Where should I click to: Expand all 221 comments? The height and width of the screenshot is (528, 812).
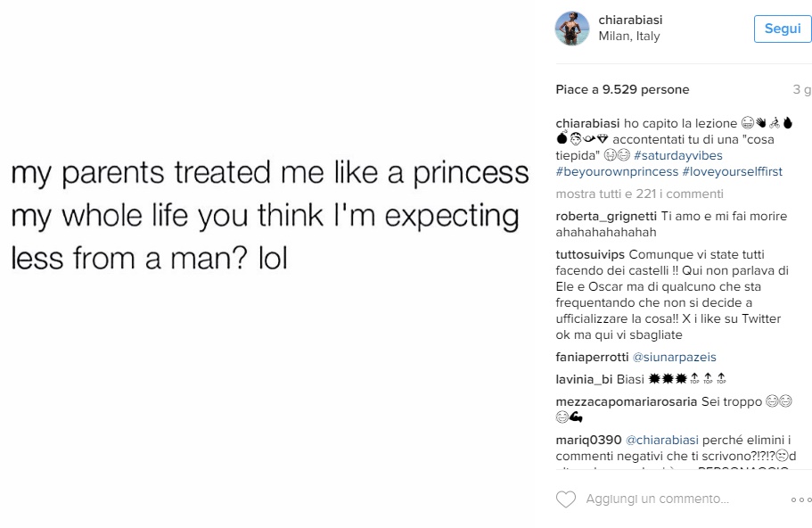639,194
